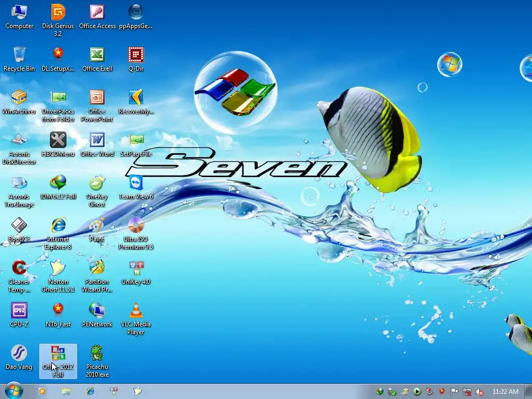Click the Safely Remove Hardware tray icon
This screenshot has height=399, width=532.
point(392,392)
